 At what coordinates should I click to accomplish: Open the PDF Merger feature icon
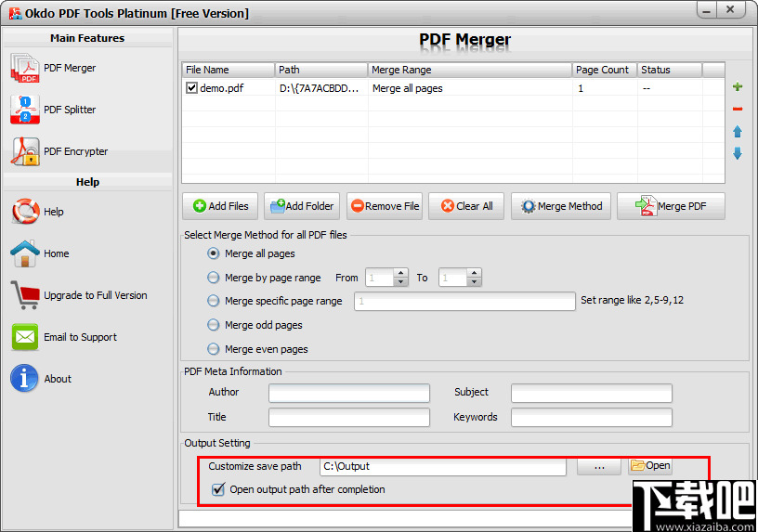coord(25,68)
